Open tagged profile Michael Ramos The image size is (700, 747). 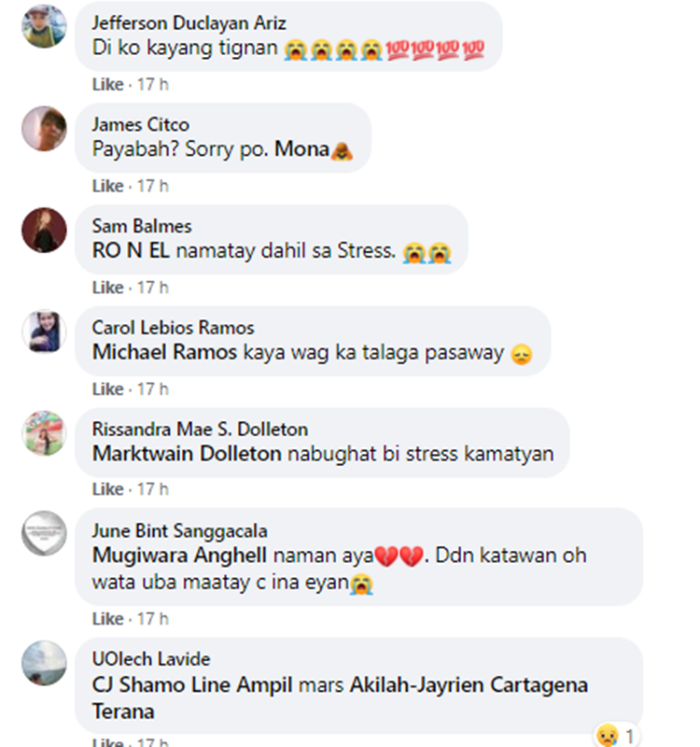click(164, 353)
